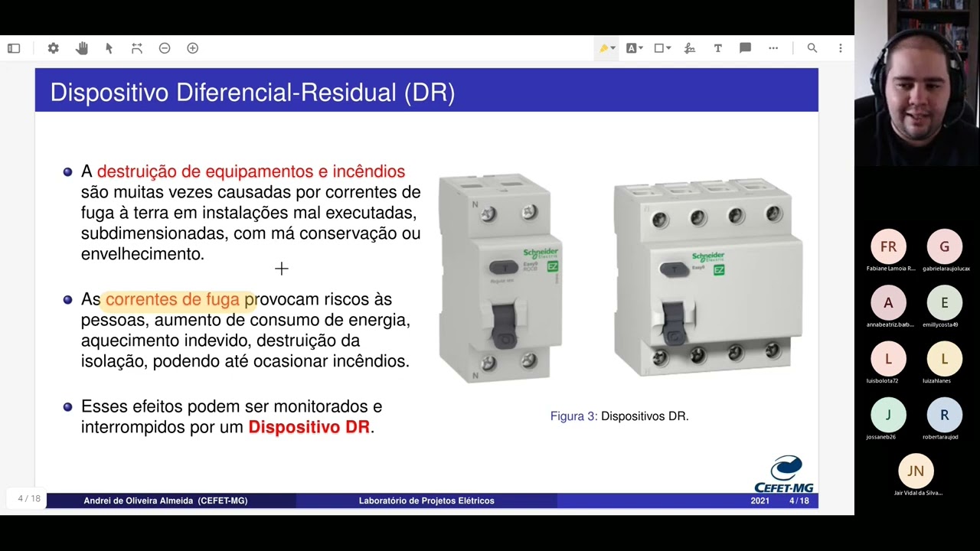Click highlighted text correntes de fuga

172,299
